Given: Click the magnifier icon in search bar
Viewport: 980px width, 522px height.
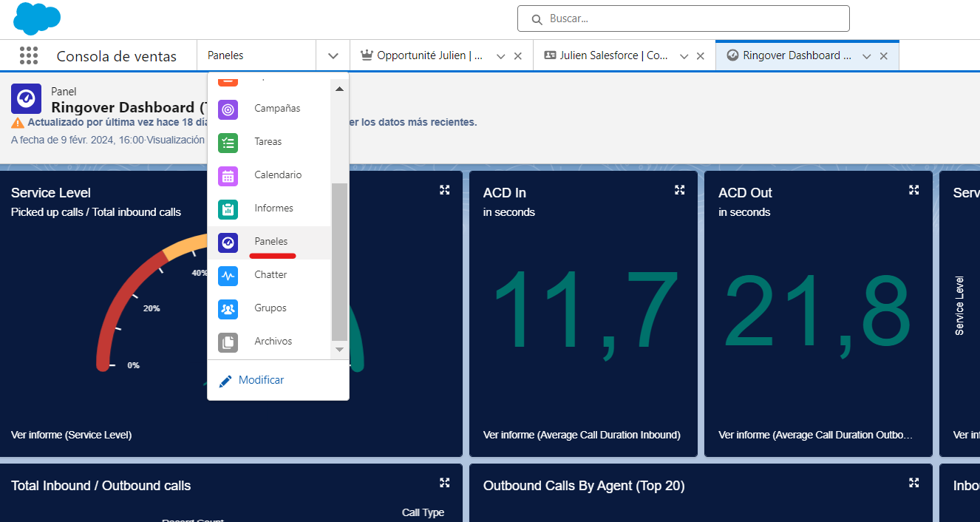Looking at the screenshot, I should coord(536,18).
